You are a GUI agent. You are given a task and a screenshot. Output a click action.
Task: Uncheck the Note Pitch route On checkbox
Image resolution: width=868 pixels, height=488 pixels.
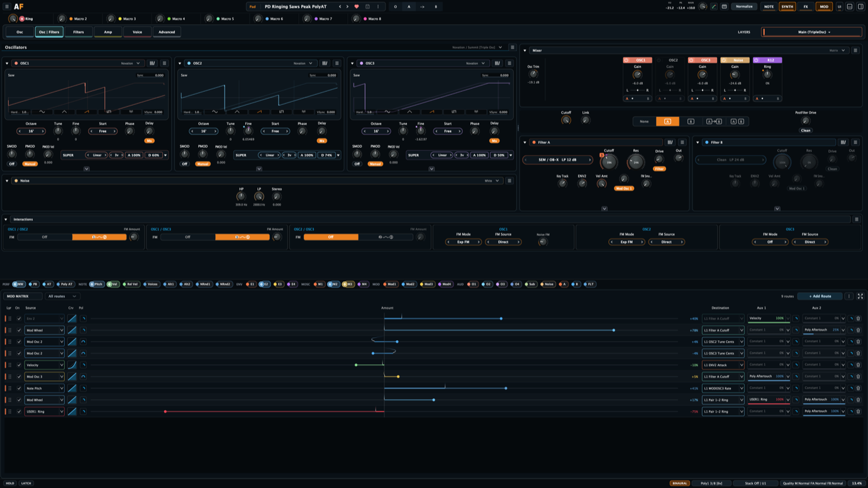tap(19, 388)
